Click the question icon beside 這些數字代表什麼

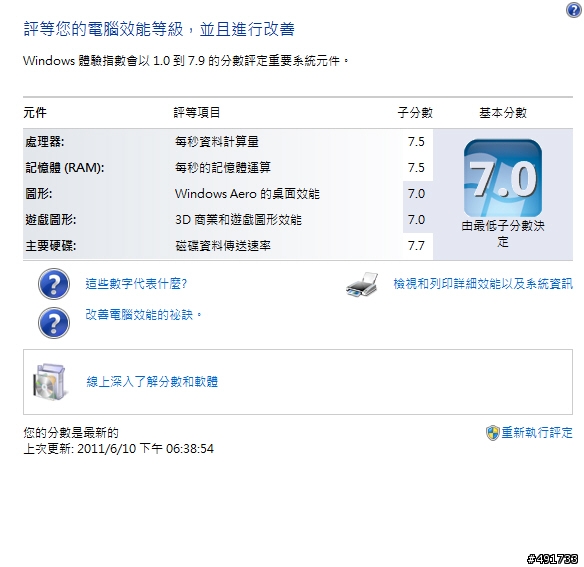pyautogui.click(x=54, y=284)
